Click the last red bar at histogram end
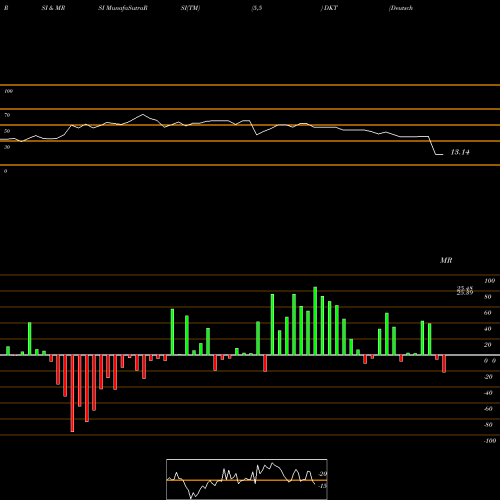 coord(444,364)
